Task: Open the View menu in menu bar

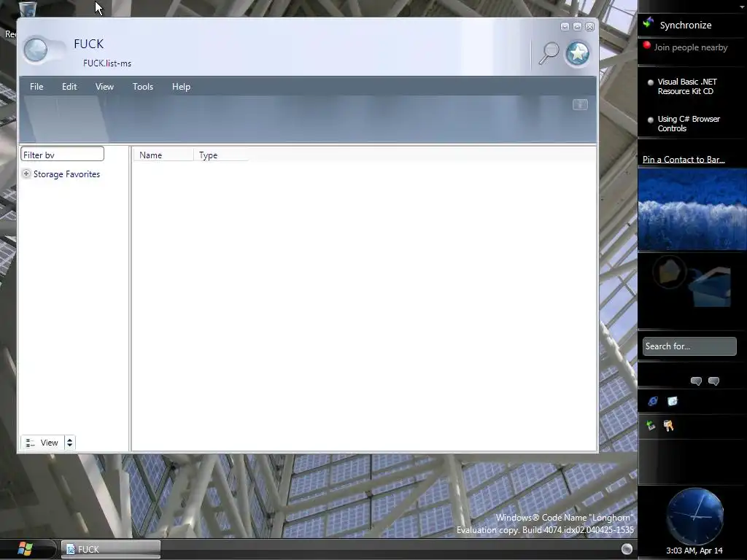Action: (104, 87)
